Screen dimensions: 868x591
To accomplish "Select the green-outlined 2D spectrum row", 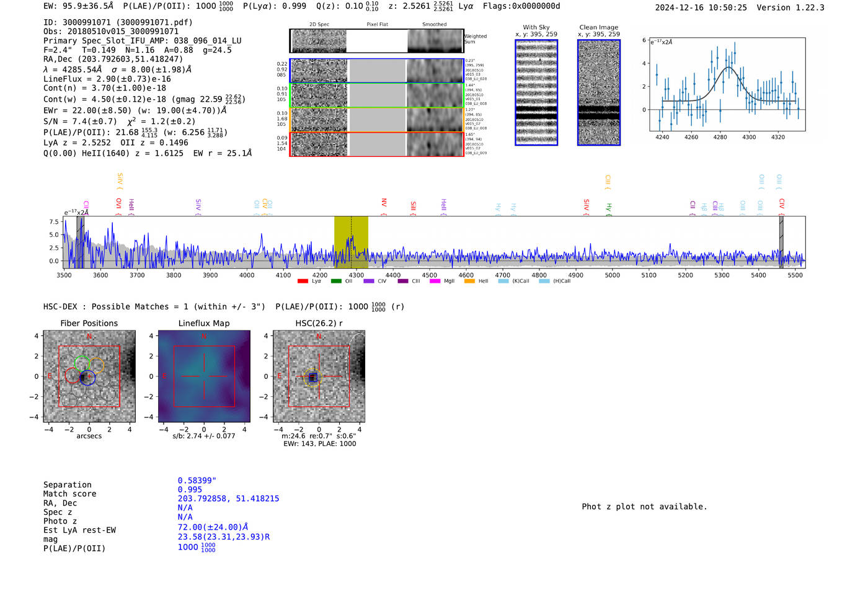I will [377, 96].
